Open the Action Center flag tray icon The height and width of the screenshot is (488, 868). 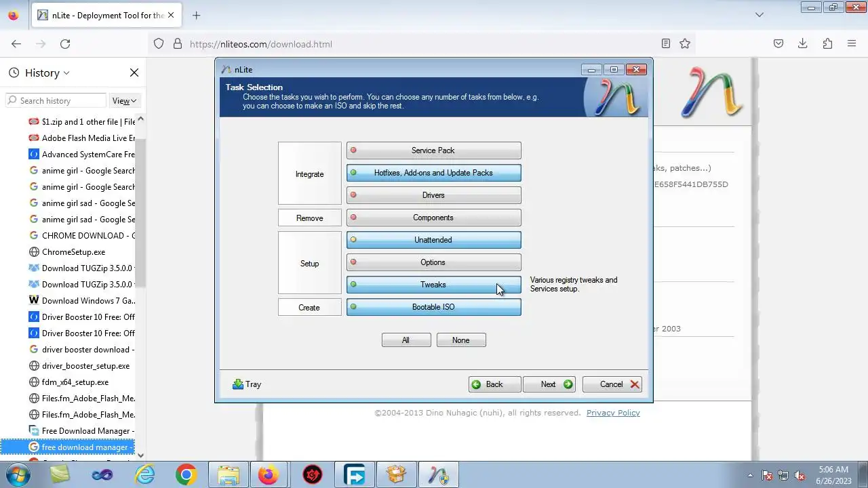click(767, 475)
